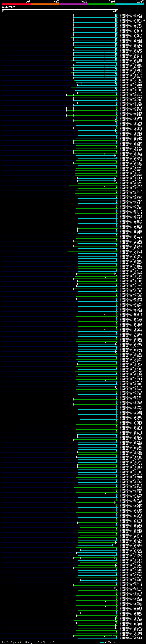Select the UniRef100_A8Q264 label

tap(131, 273)
